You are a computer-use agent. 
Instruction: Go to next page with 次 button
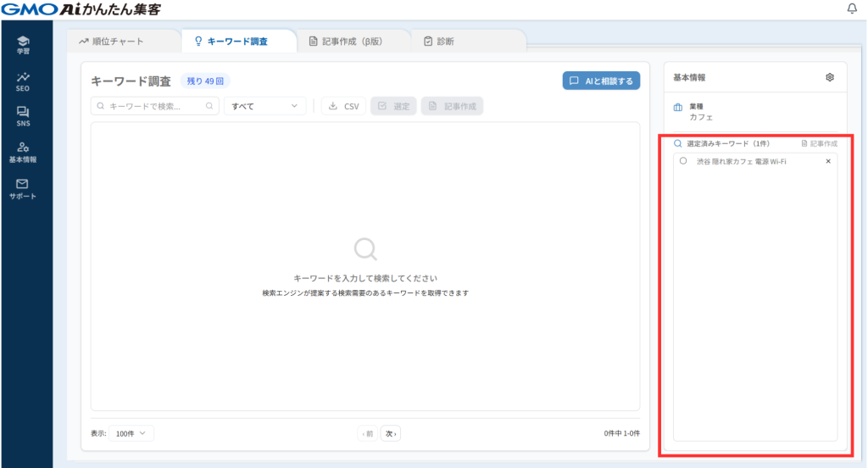click(390, 433)
